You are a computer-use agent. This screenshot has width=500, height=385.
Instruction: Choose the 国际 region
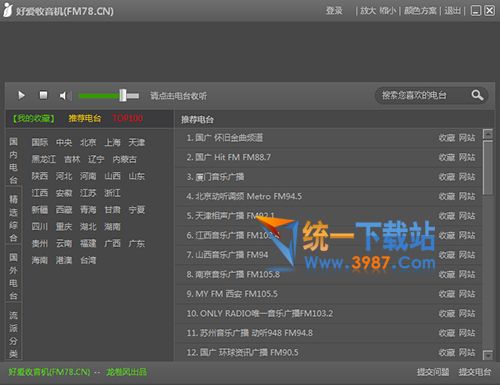tap(40, 142)
